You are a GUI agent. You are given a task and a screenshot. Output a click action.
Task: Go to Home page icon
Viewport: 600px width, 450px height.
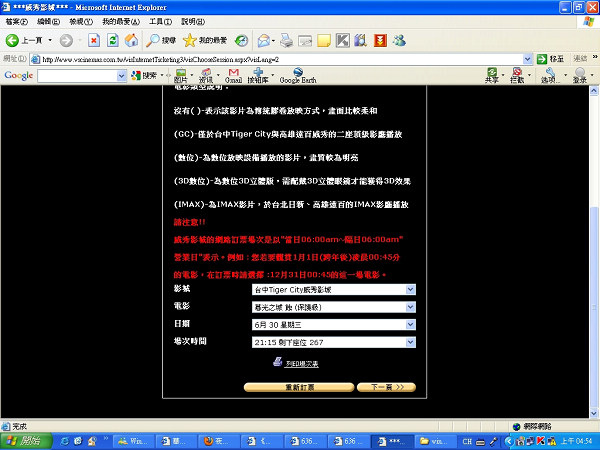coord(131,40)
